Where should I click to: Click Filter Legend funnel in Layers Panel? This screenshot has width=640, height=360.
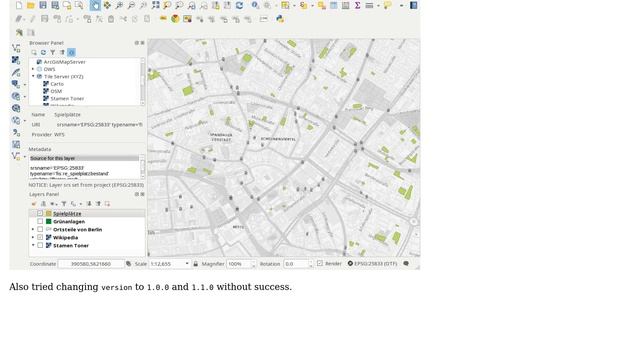(x=64, y=204)
